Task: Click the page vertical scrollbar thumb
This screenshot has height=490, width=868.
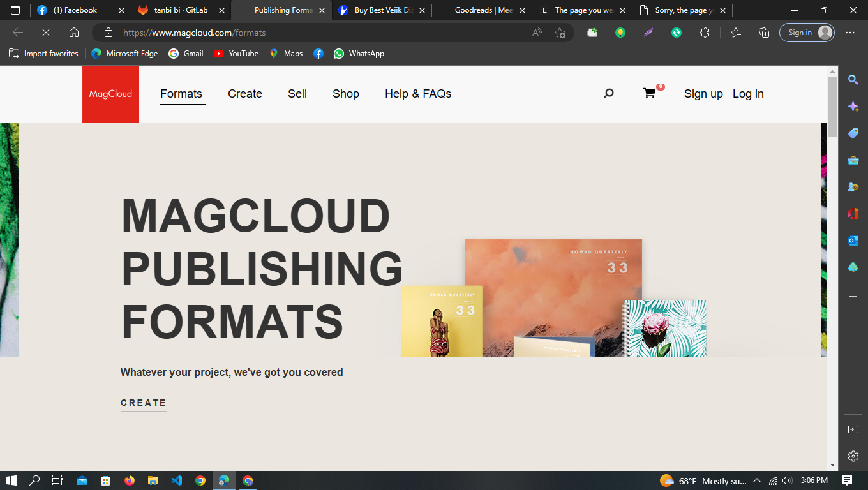Action: click(x=832, y=105)
